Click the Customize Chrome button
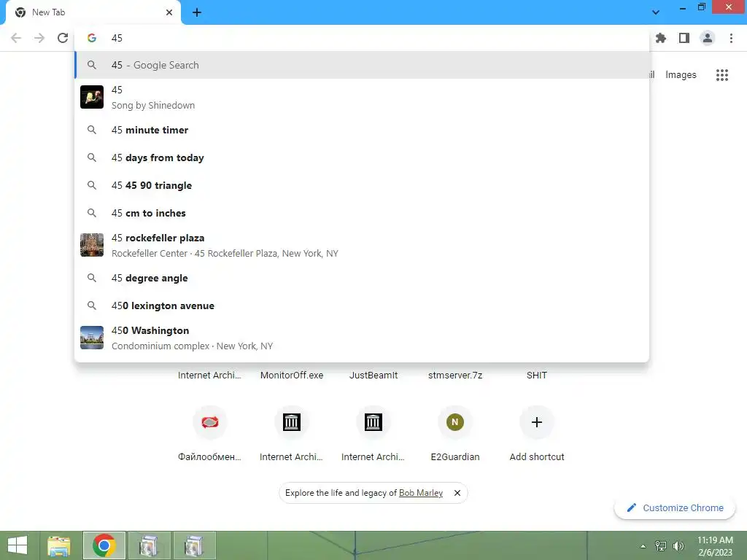Image resolution: width=747 pixels, height=560 pixels. [x=675, y=508]
